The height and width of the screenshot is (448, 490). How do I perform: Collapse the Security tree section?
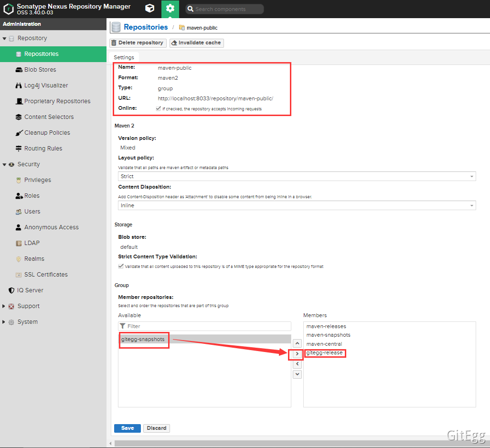coord(4,164)
